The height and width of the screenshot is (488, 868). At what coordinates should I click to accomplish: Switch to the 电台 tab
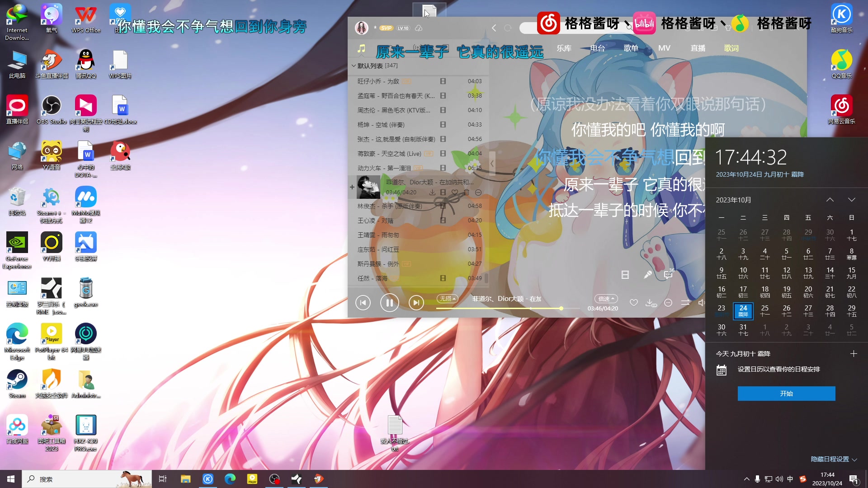tap(597, 48)
